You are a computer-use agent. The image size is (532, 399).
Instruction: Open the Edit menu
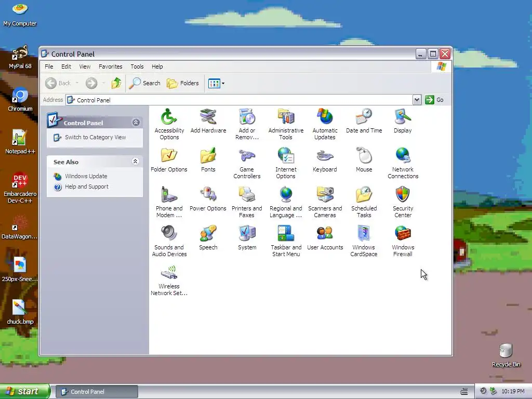[x=66, y=66]
